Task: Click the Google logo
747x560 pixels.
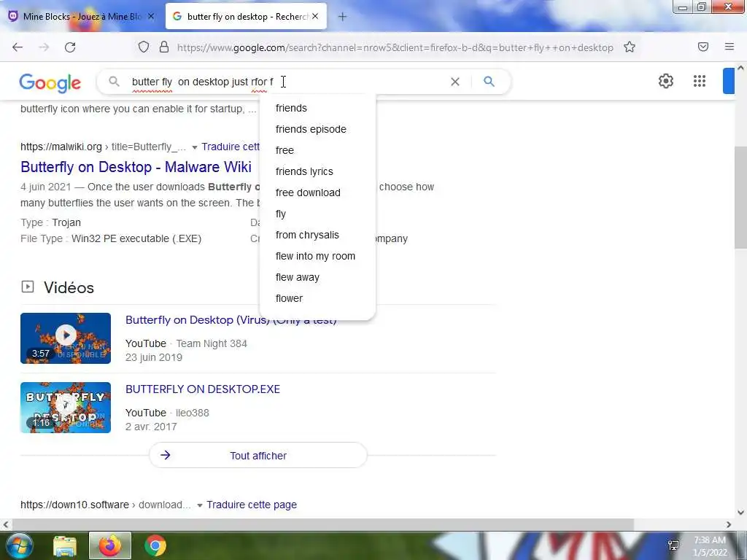Action: point(50,83)
